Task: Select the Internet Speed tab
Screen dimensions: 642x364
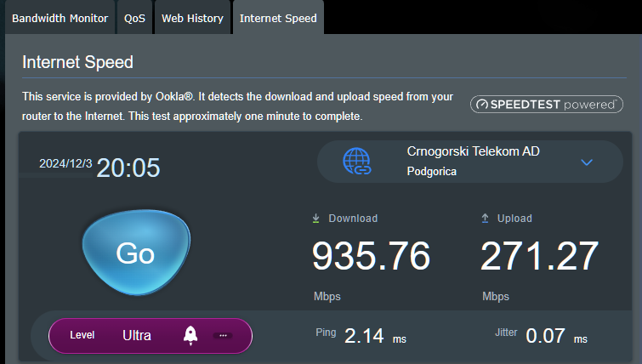Action: [x=278, y=18]
